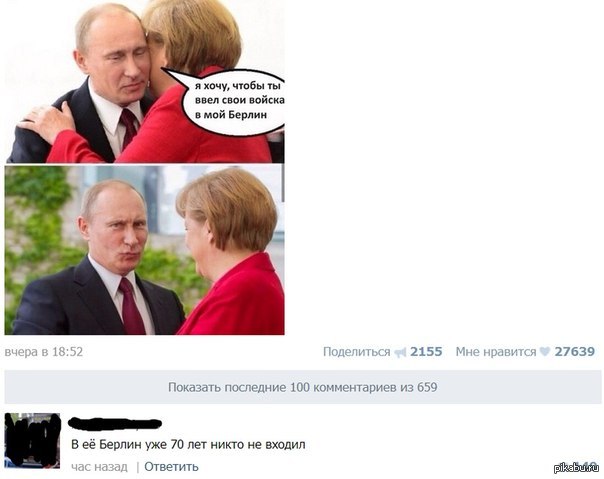Click the dark suit in the top photo
604x479 pixels.
click(x=65, y=127)
